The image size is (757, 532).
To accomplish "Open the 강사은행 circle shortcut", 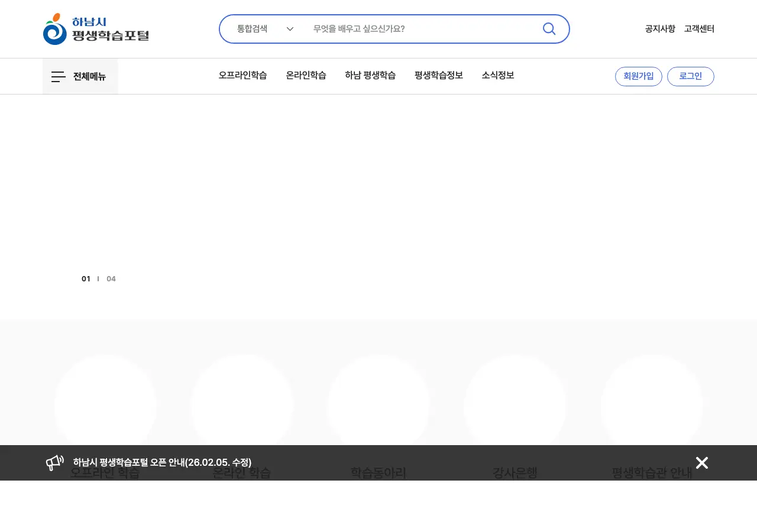I will [515, 406].
